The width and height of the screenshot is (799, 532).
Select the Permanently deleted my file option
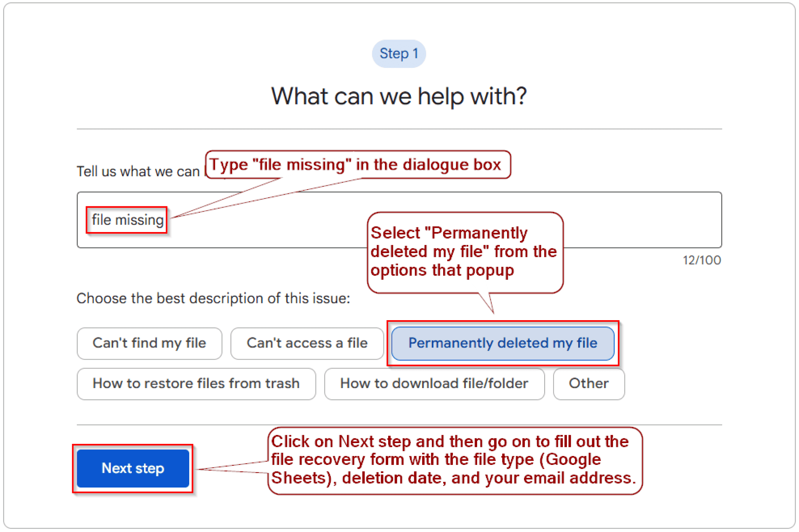click(502, 343)
